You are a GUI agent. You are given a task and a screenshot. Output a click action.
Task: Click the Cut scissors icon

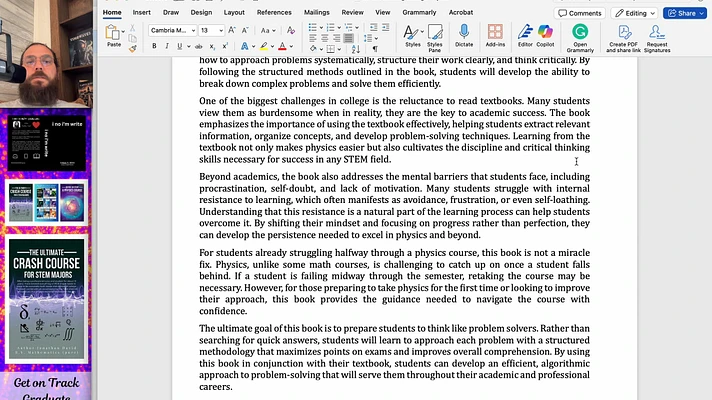pos(133,28)
